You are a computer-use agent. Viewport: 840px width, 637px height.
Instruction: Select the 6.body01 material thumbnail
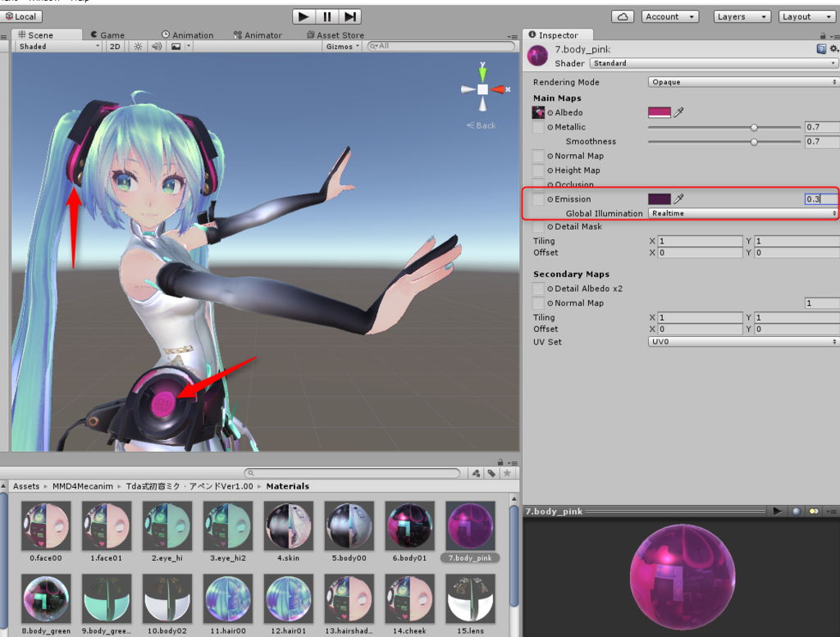[409, 526]
